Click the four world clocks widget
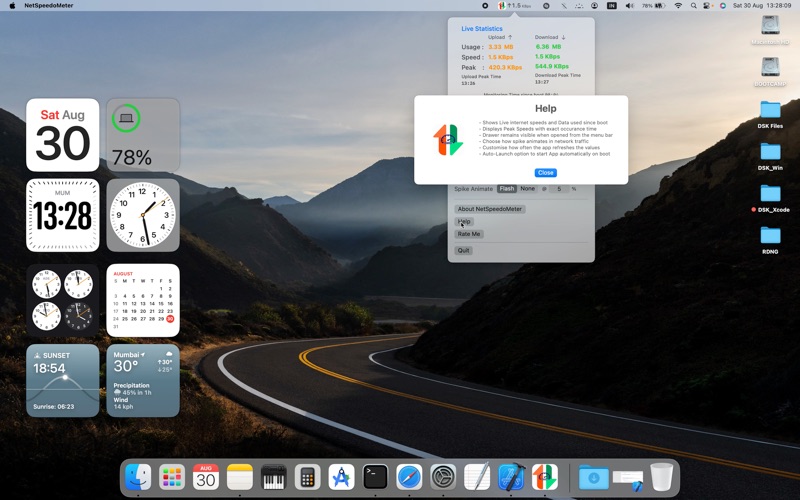This screenshot has height=500, width=800. pos(63,301)
